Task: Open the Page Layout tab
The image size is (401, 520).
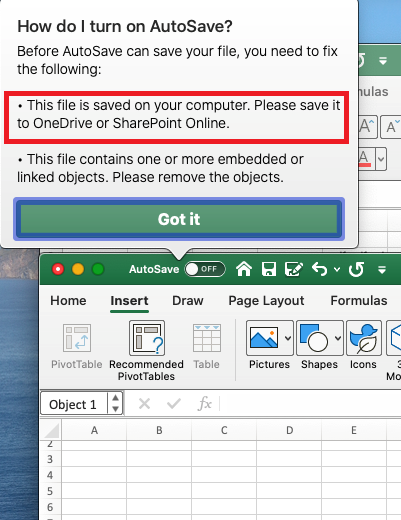Action: click(266, 301)
